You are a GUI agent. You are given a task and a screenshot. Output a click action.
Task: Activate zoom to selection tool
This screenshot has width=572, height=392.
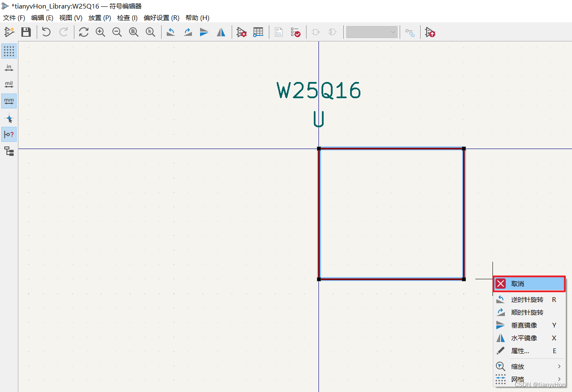point(150,32)
